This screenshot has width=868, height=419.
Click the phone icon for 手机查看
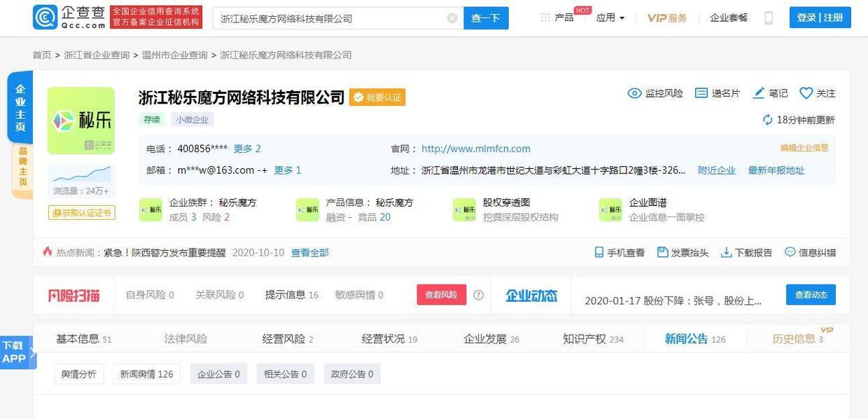(x=598, y=252)
